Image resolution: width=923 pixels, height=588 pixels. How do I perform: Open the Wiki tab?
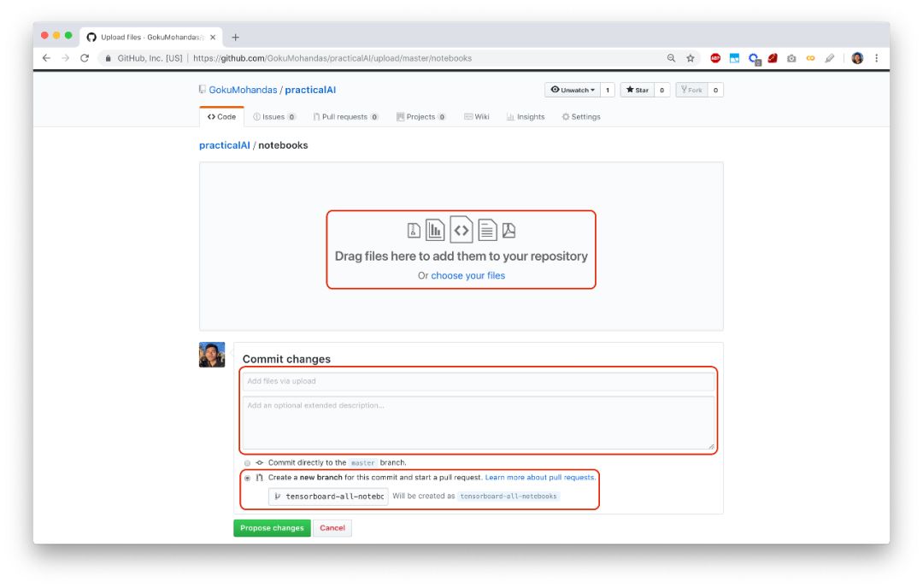(x=477, y=116)
